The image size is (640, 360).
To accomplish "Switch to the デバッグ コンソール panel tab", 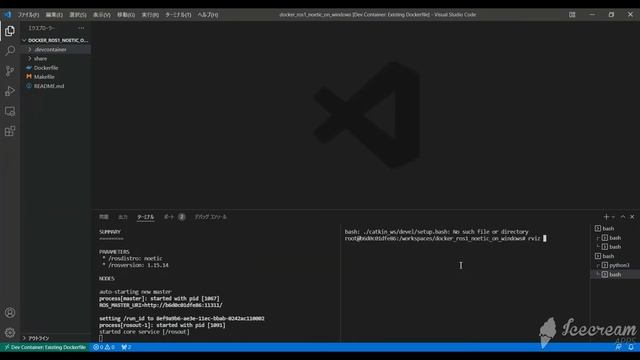I will coord(211,217).
